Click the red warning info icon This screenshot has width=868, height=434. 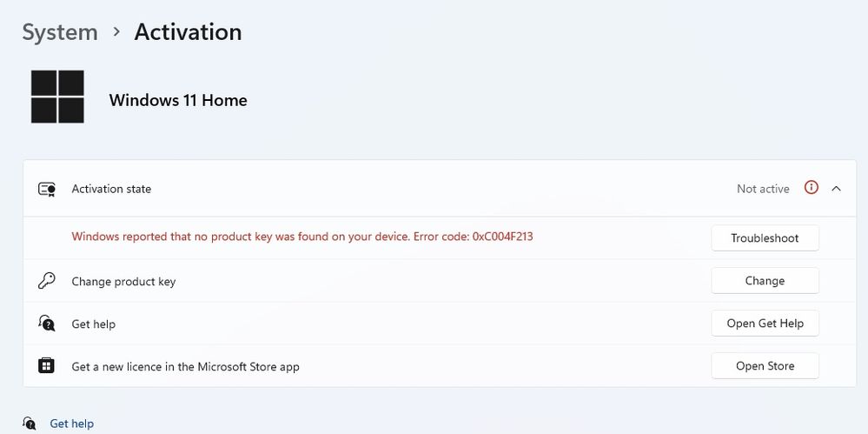click(x=812, y=188)
